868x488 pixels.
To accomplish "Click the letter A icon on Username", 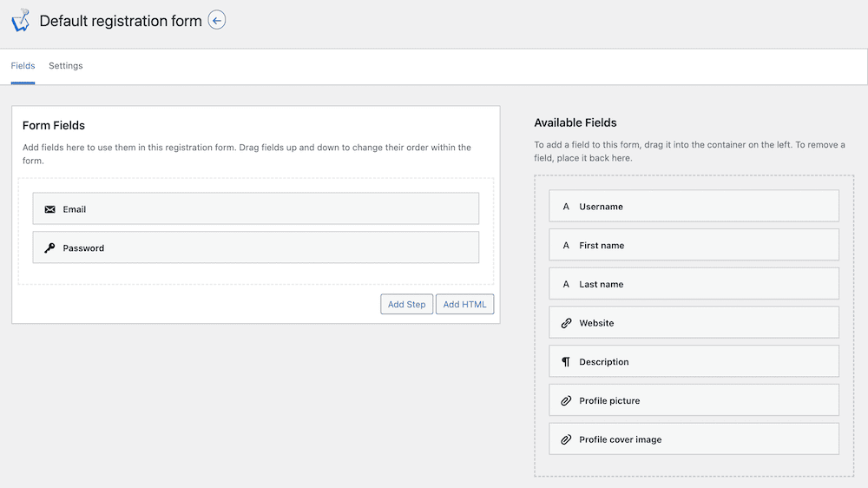I will click(566, 207).
